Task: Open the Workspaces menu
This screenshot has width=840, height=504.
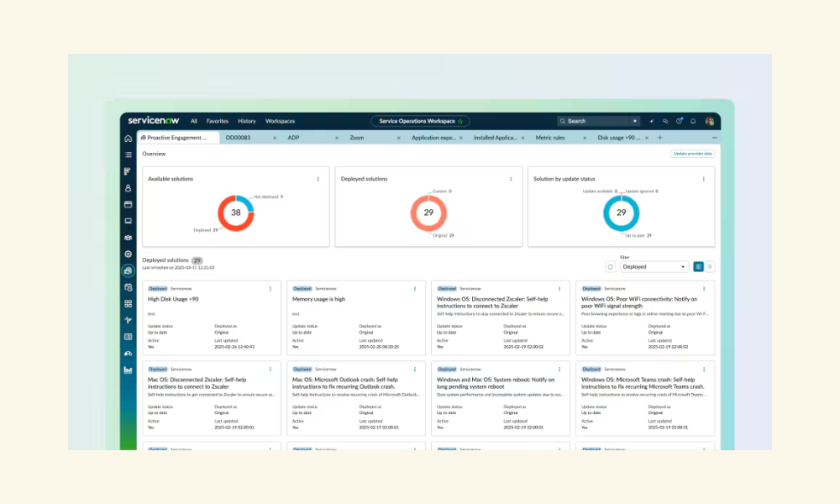Action: pyautogui.click(x=281, y=121)
